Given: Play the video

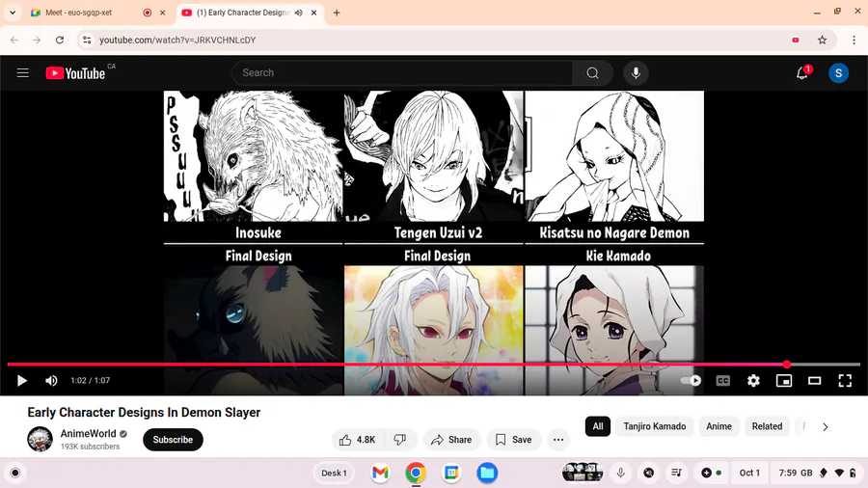Looking at the screenshot, I should (22, 381).
